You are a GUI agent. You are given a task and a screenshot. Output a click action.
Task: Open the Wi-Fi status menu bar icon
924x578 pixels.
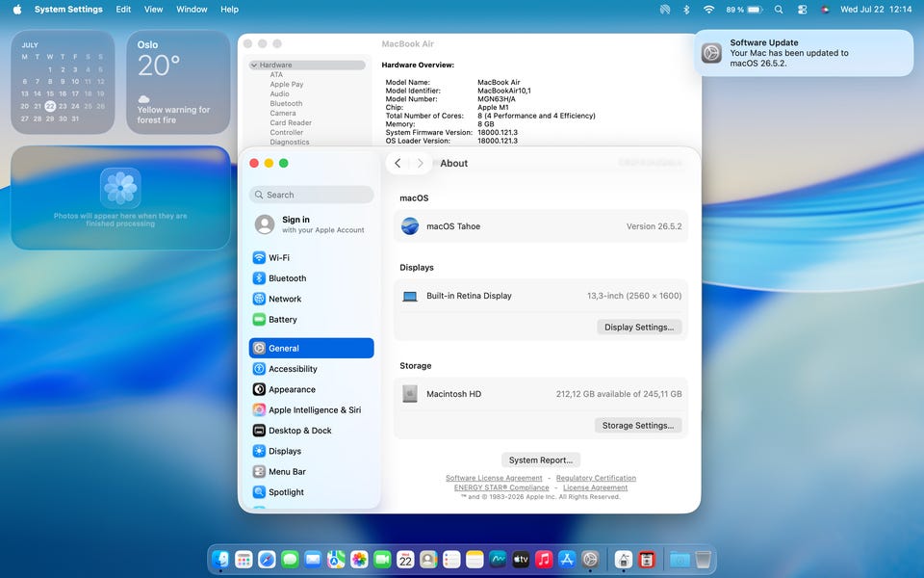[x=709, y=10]
